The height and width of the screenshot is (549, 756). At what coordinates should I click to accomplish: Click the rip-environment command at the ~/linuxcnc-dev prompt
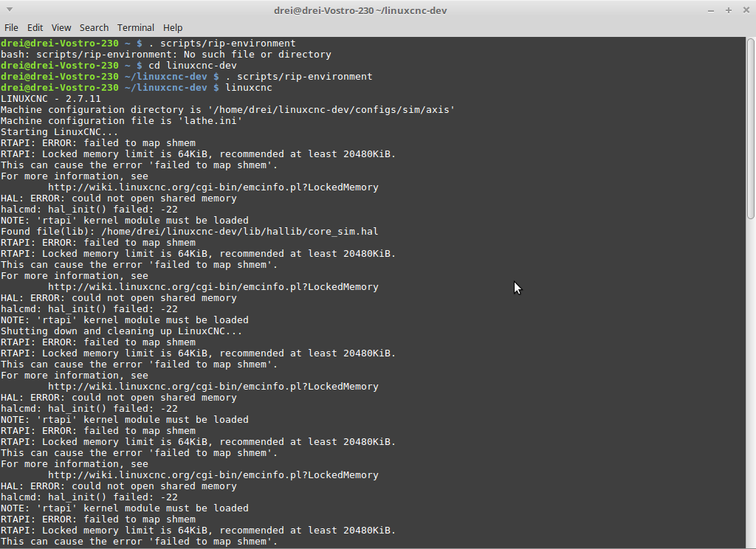(x=187, y=77)
